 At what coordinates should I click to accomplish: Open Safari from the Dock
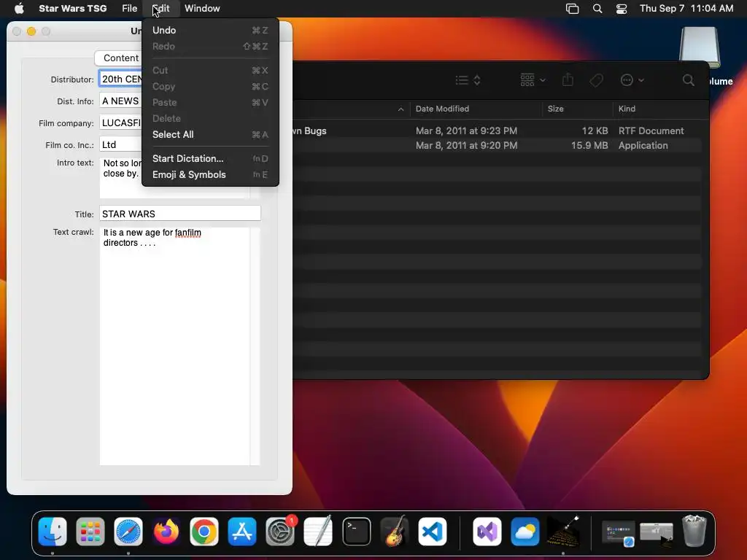click(x=128, y=532)
